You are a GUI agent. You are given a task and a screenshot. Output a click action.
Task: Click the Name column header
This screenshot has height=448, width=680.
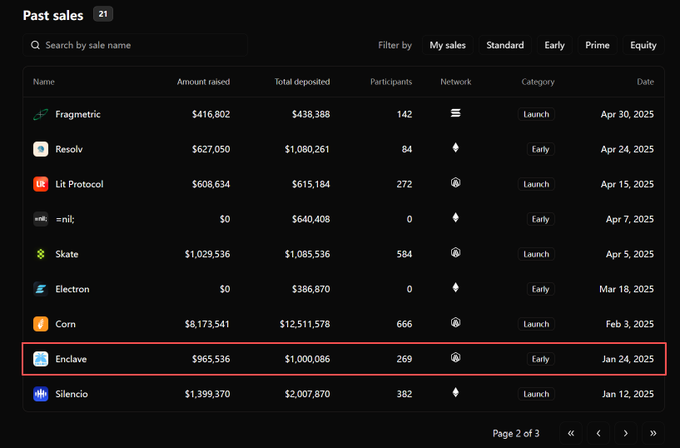pos(44,82)
